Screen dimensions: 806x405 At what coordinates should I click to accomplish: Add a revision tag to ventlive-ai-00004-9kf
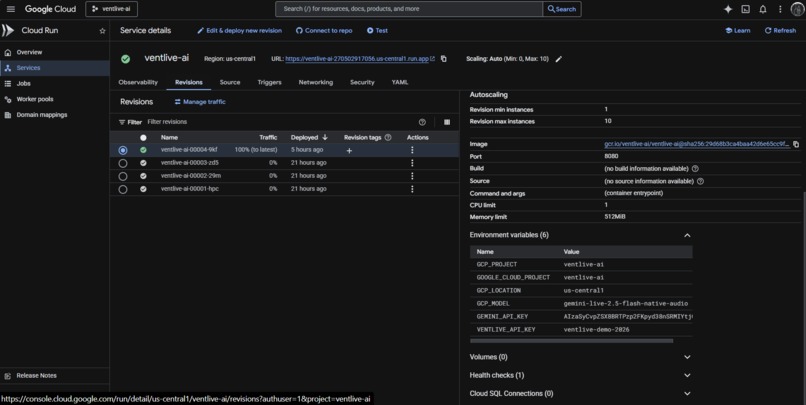350,151
